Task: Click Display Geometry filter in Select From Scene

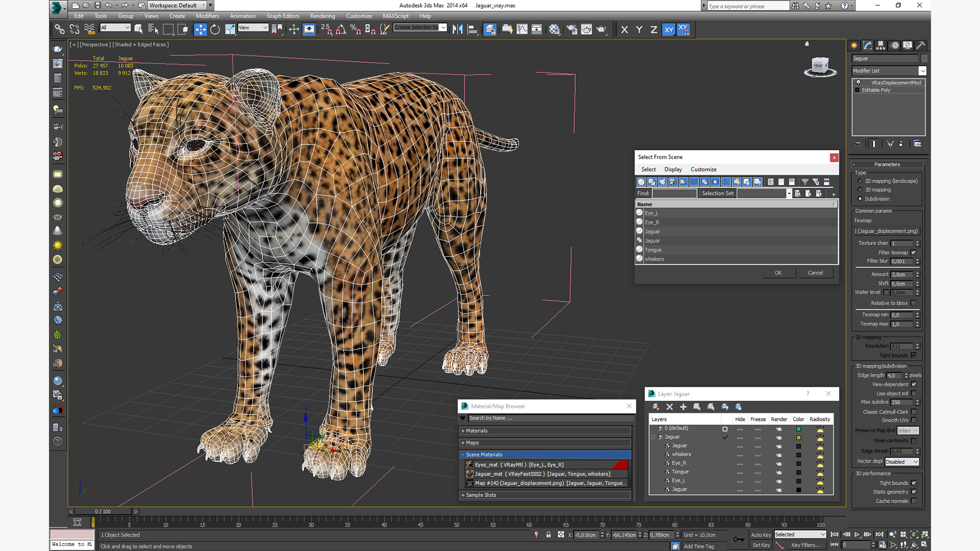Action: pos(641,182)
